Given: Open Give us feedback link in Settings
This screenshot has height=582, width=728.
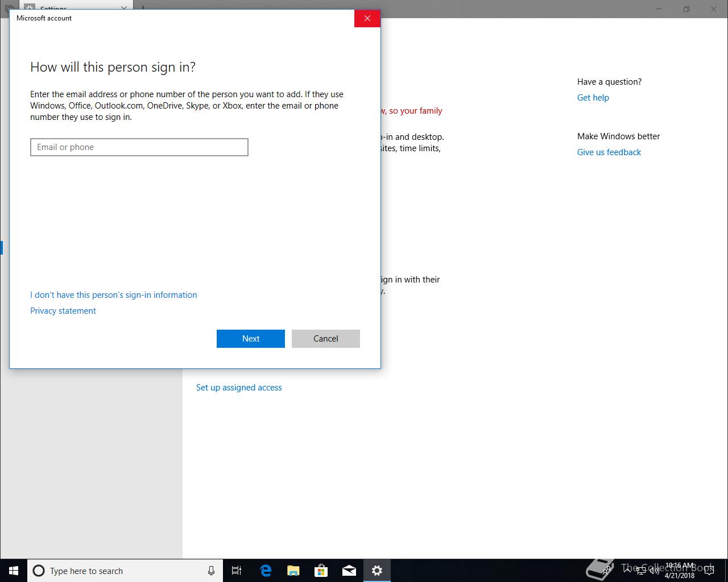Looking at the screenshot, I should (x=609, y=152).
